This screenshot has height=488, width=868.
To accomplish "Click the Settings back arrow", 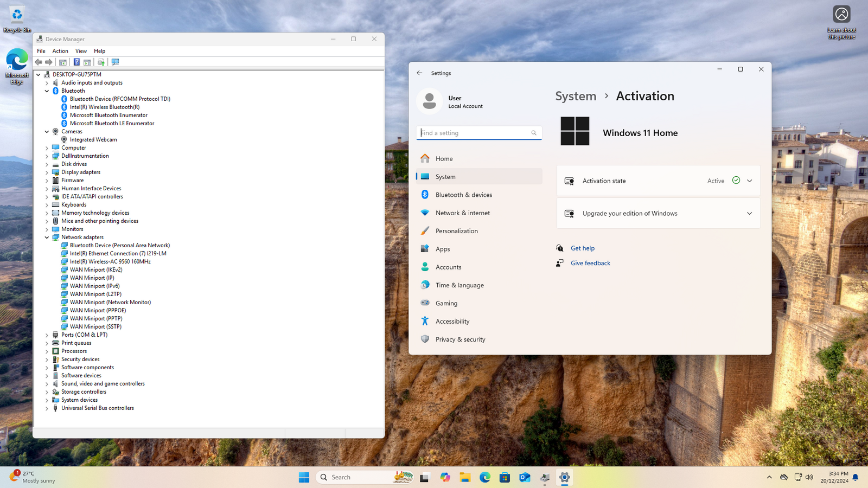I will (419, 73).
